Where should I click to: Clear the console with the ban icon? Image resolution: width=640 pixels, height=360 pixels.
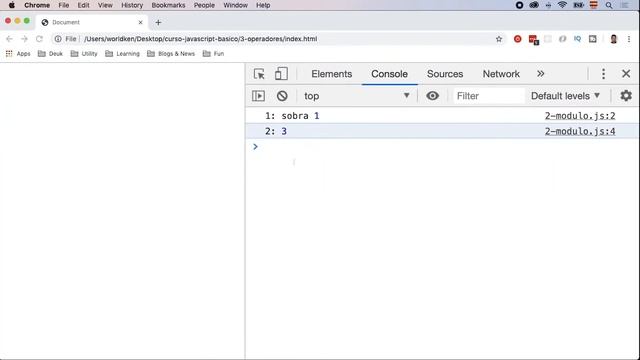pos(282,96)
